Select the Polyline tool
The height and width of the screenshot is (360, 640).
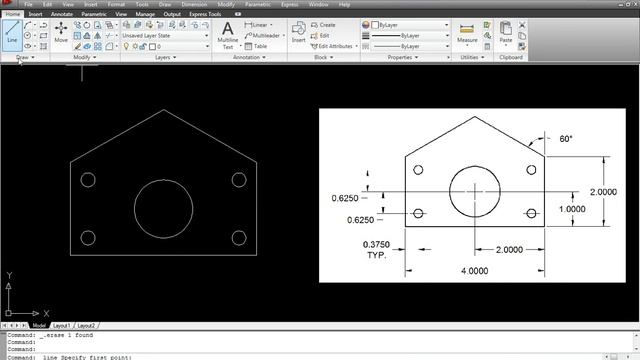coord(44,25)
